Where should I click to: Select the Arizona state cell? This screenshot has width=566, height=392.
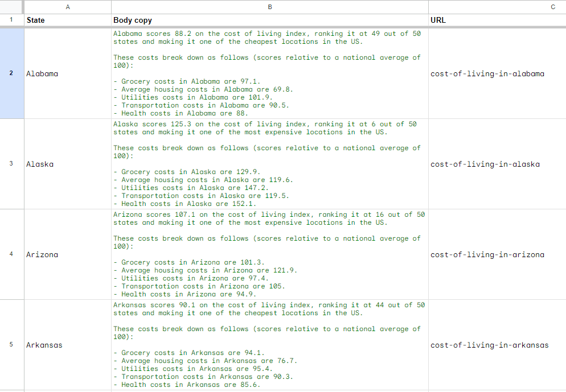click(68, 254)
